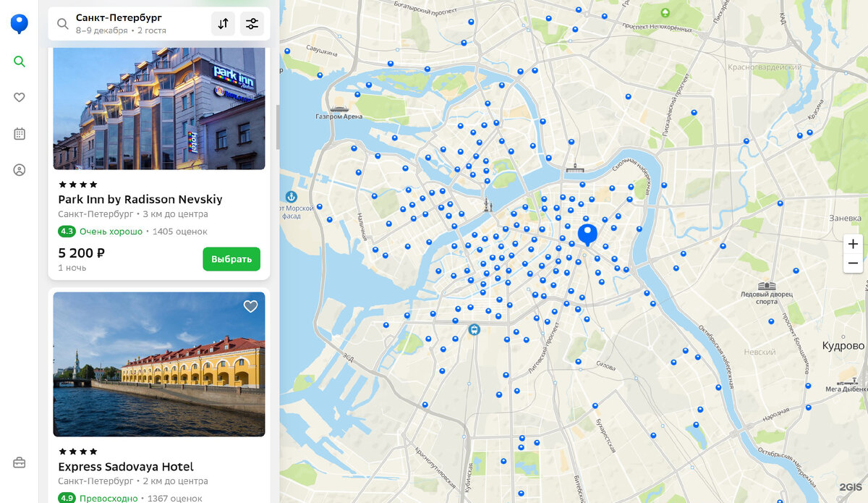Image resolution: width=868 pixels, height=503 pixels.
Task: Click the Заневка map label
Action: pos(845,217)
